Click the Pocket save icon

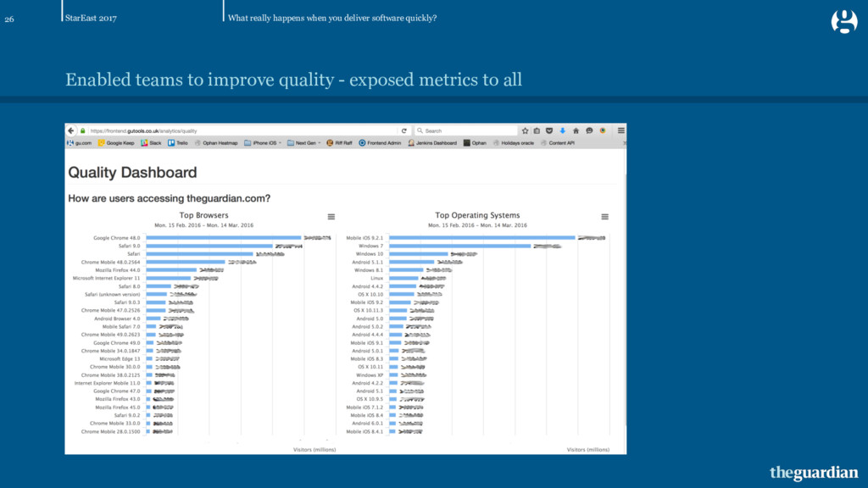click(x=549, y=131)
